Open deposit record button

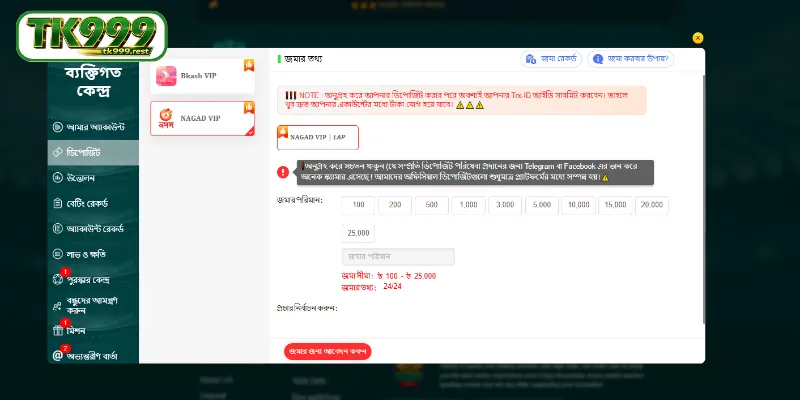click(x=552, y=59)
